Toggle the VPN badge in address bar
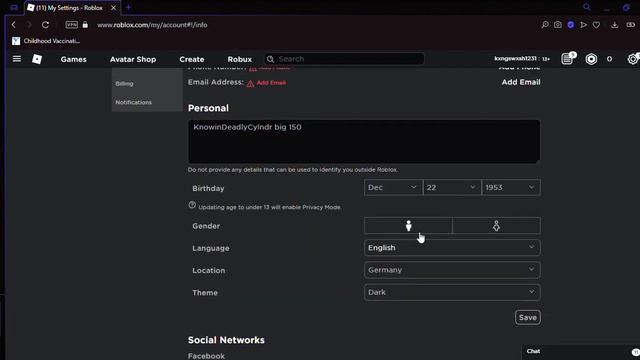This screenshot has width=640, height=360. pos(71,25)
